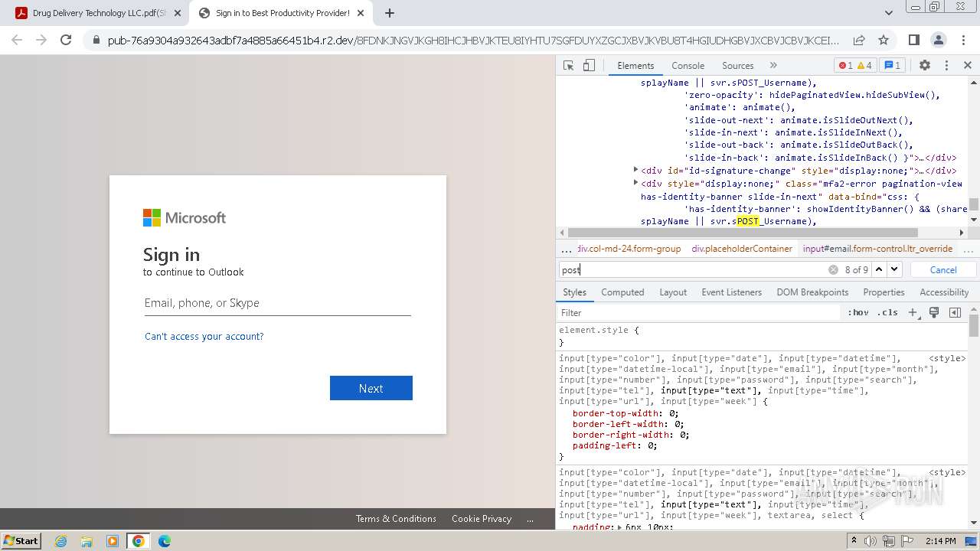
Task: Go to next search result
Action: (x=894, y=269)
